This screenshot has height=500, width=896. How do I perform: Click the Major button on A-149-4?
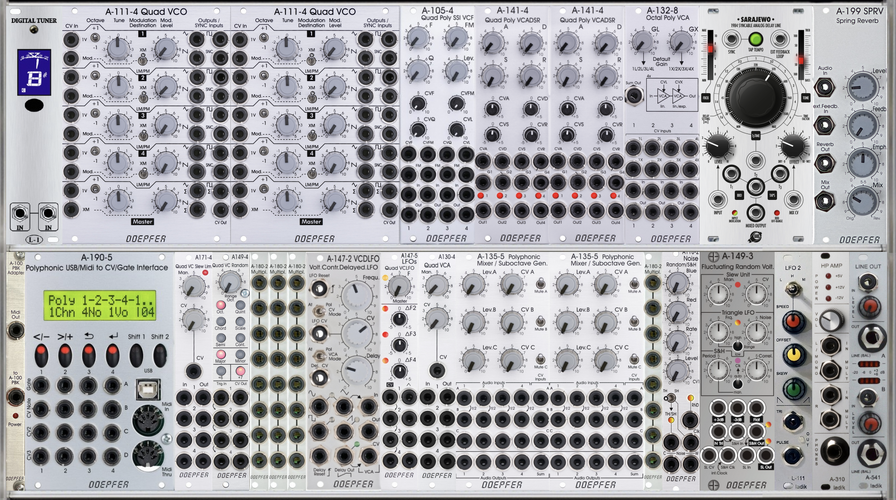(221, 354)
